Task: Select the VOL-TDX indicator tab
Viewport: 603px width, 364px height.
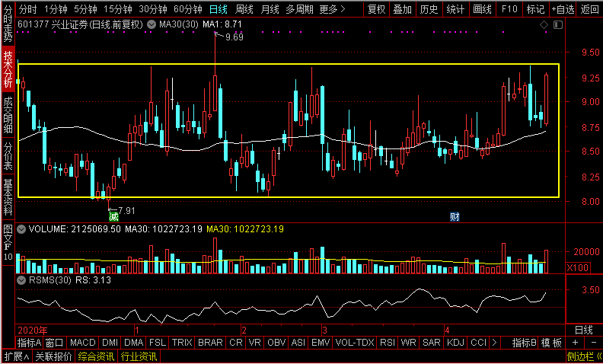Action: pos(355,342)
